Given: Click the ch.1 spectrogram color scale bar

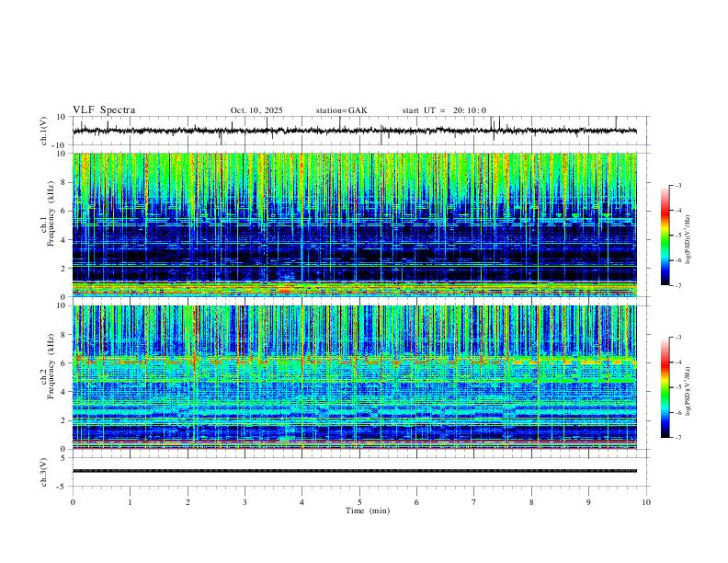Looking at the screenshot, I should click(x=665, y=236).
